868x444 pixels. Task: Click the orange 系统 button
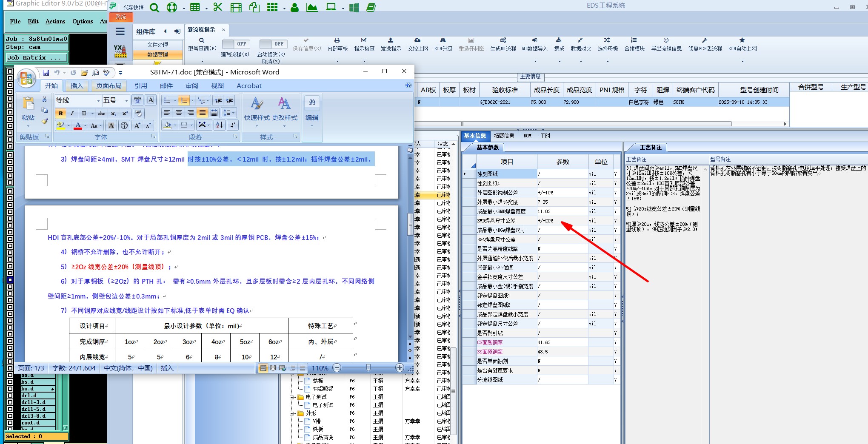pos(121,17)
